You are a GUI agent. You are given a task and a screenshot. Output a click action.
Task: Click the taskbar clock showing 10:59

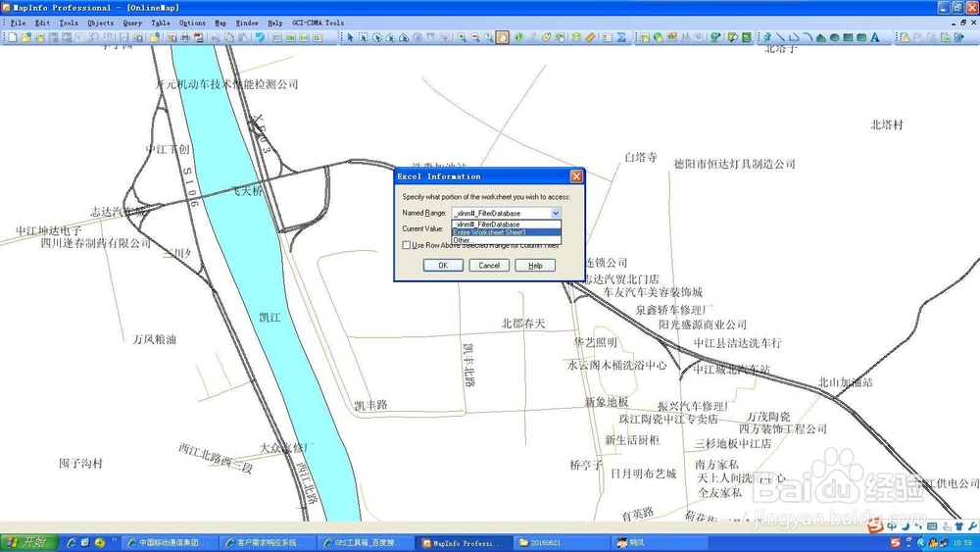[x=962, y=542]
